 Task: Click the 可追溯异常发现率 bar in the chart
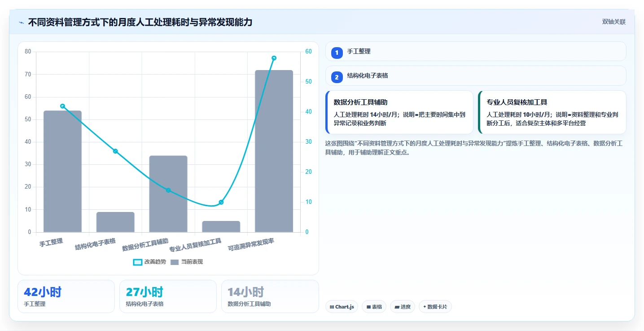tap(274, 151)
